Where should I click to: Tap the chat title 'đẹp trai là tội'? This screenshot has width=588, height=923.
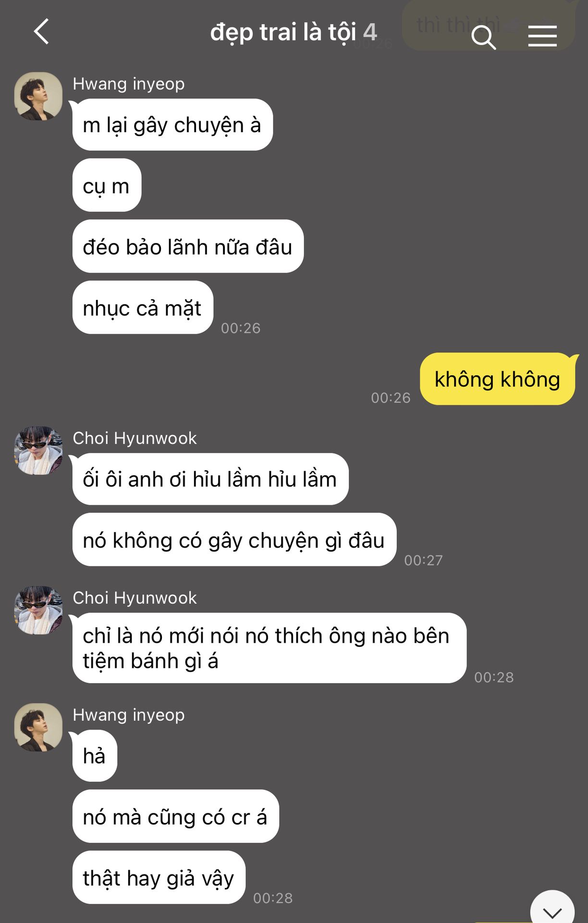coord(283,33)
